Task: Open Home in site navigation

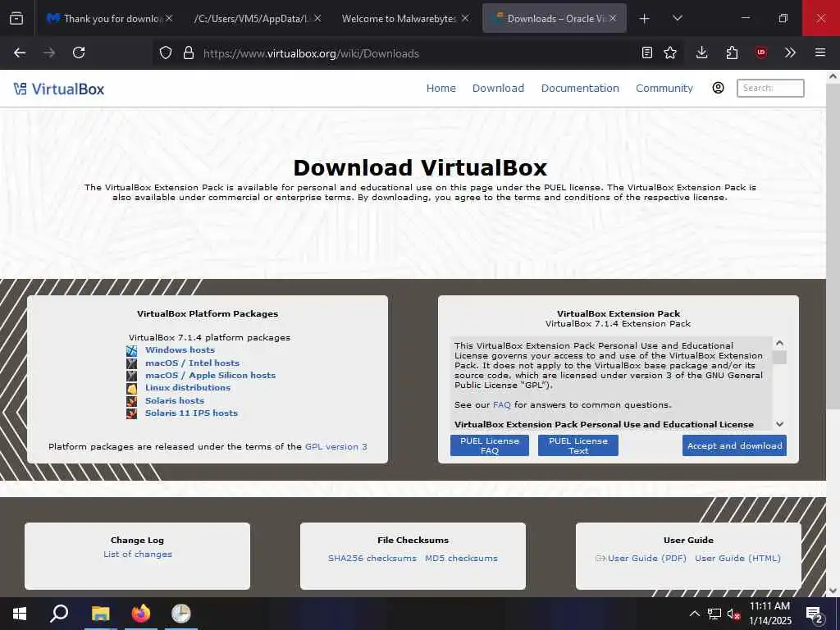Action: coord(441,89)
